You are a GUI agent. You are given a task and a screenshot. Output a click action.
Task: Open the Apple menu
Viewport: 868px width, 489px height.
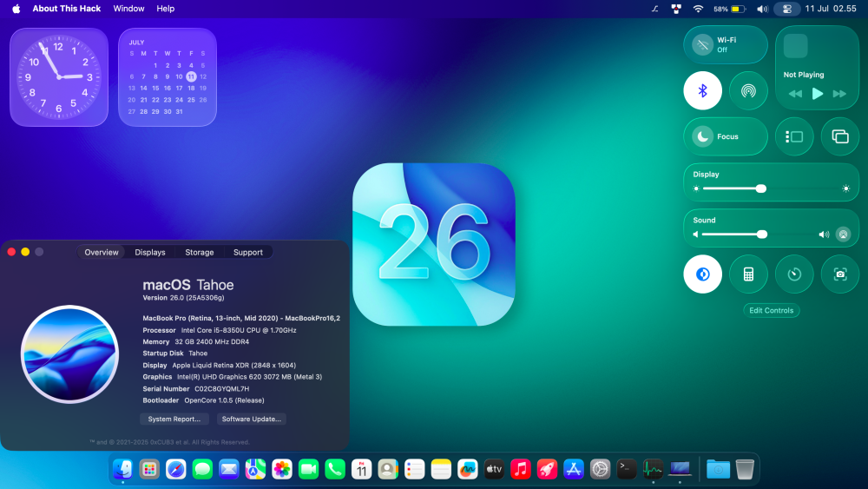16,9
